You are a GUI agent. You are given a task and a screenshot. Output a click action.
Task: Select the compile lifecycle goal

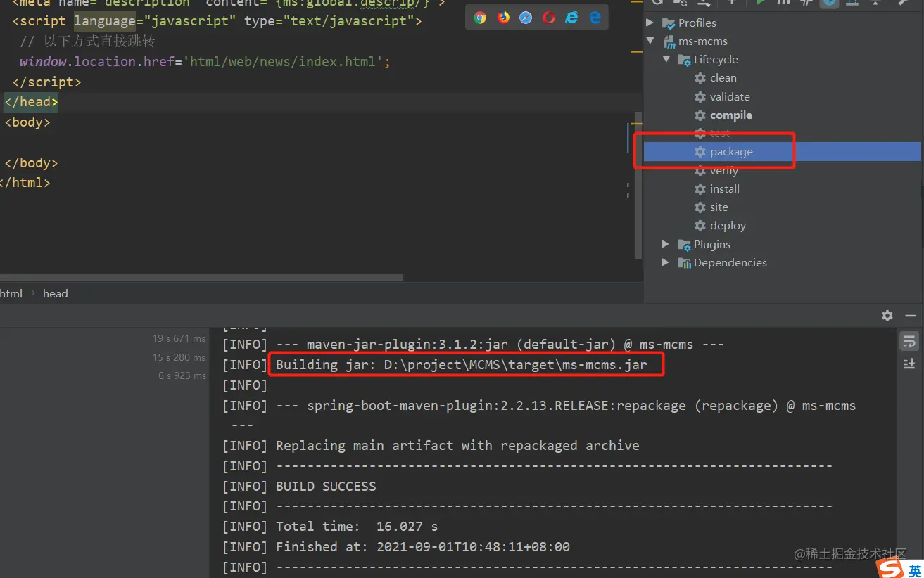coord(723,115)
